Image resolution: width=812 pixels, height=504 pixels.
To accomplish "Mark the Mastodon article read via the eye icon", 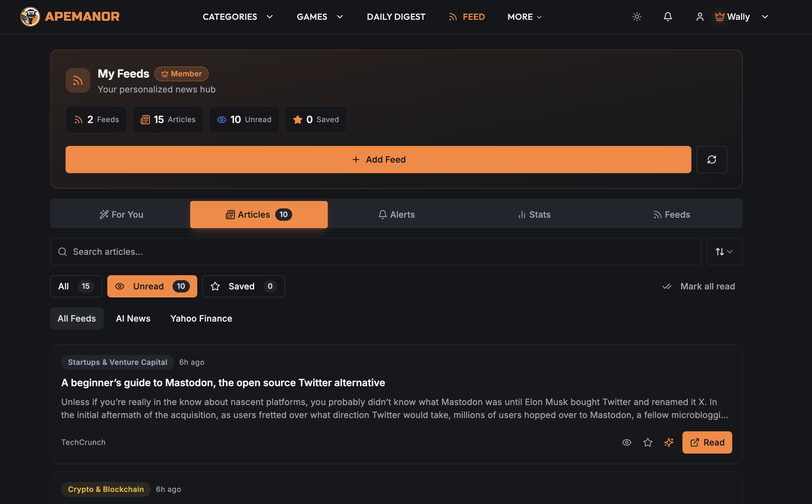I will coord(627,442).
